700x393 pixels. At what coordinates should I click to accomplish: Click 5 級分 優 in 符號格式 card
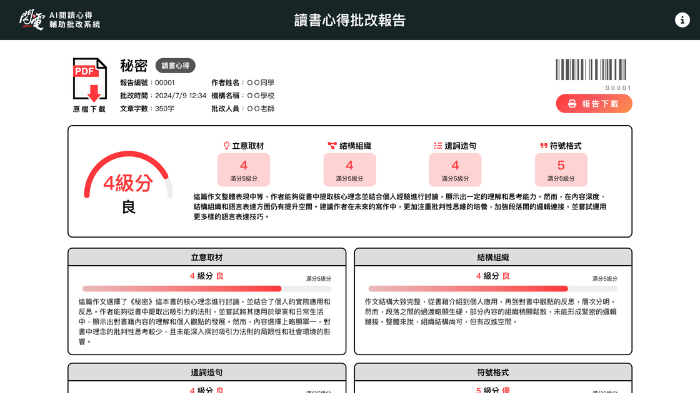pyautogui.click(x=492, y=390)
